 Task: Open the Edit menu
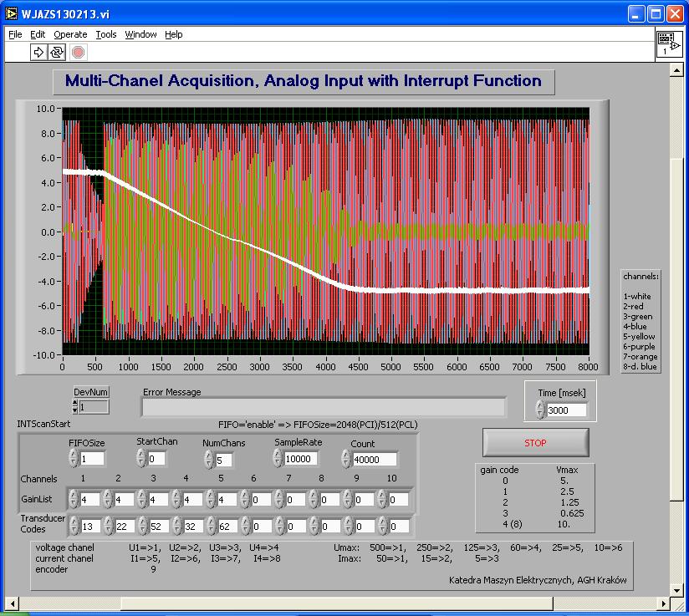pos(38,34)
